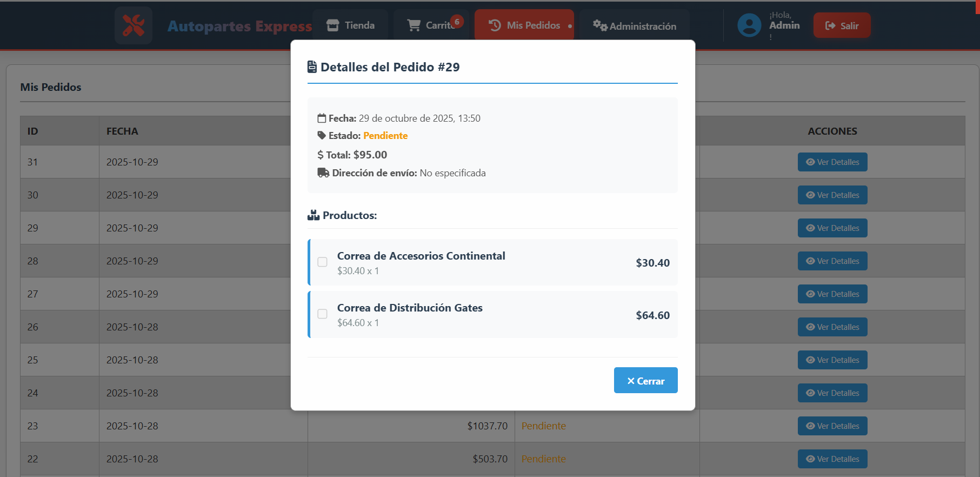Check the Correa de Accesorios Continental checkbox
The height and width of the screenshot is (477, 980).
323,262
